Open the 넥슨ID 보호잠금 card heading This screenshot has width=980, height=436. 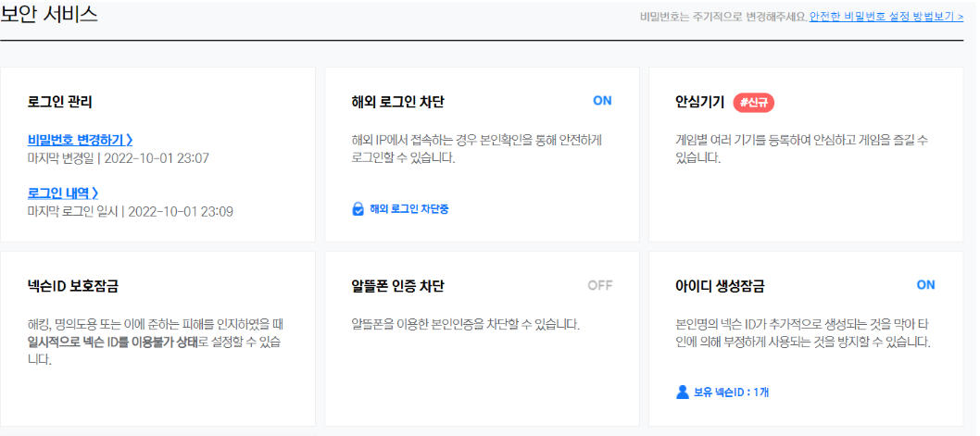coord(73,287)
